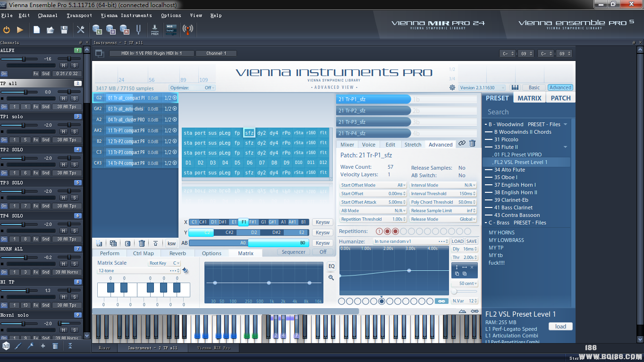Click the LOAD humanize button

point(458,241)
